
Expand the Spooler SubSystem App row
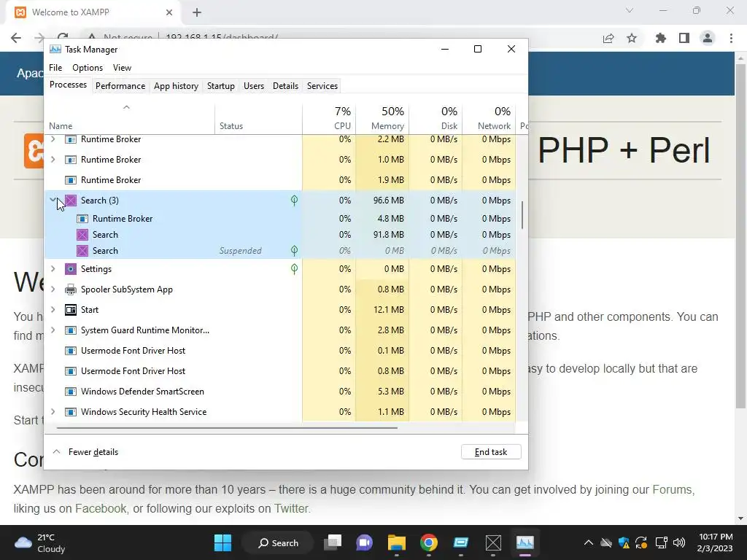(x=53, y=289)
